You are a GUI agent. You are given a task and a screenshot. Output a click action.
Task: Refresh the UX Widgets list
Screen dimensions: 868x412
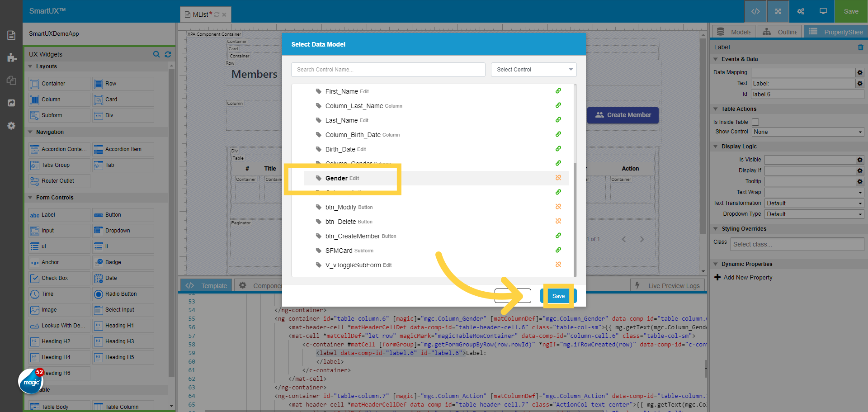(x=168, y=54)
